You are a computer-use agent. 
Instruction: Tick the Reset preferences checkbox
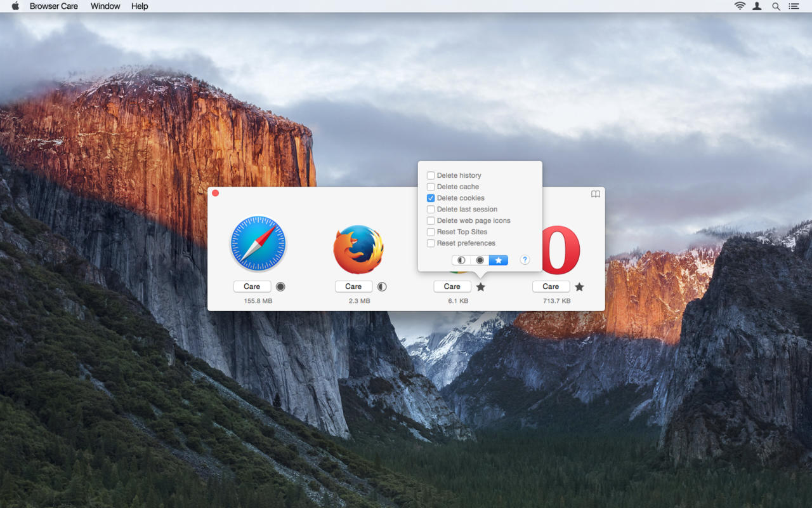(x=431, y=243)
